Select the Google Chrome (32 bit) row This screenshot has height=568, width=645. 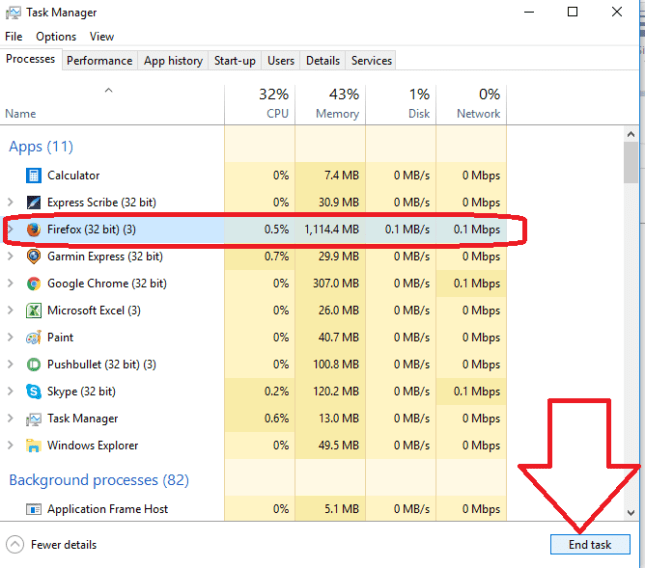pyautogui.click(x=253, y=284)
